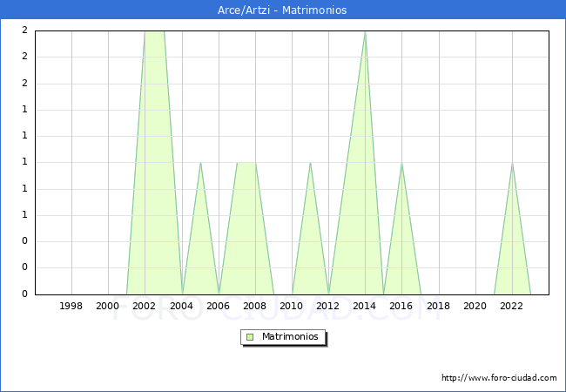Click the 2018 x-axis label
This screenshot has width=566, height=392.
point(438,306)
